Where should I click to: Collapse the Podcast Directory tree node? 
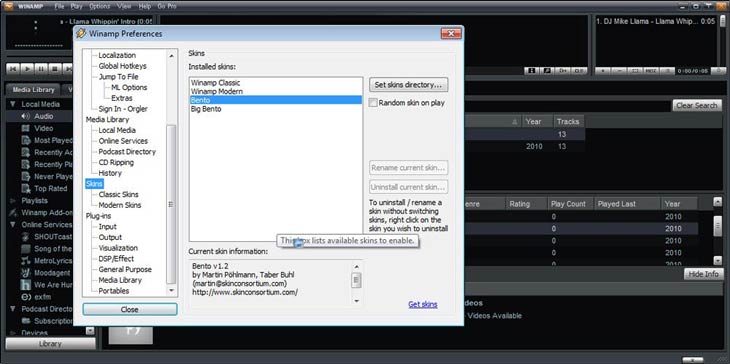coord(13,309)
